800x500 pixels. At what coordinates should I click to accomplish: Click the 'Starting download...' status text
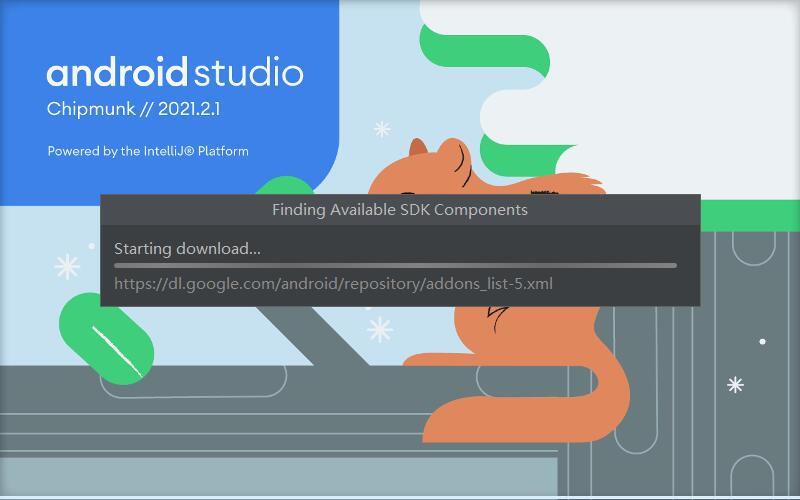(187, 249)
